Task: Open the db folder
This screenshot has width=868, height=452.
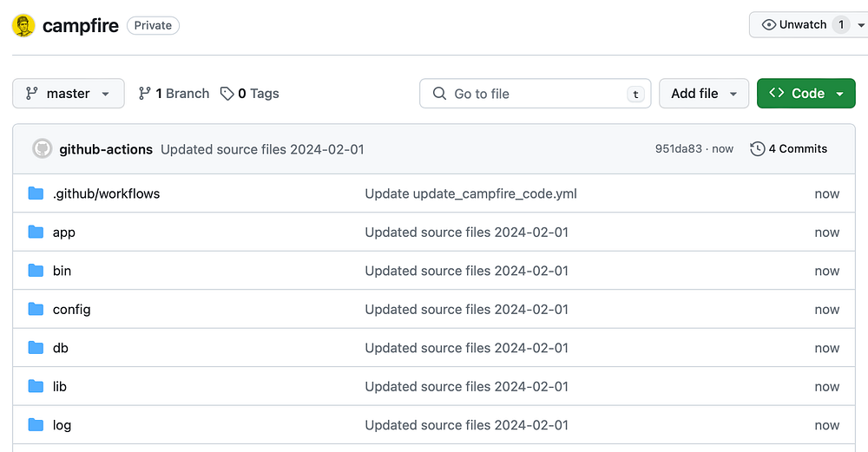Action: coord(61,348)
